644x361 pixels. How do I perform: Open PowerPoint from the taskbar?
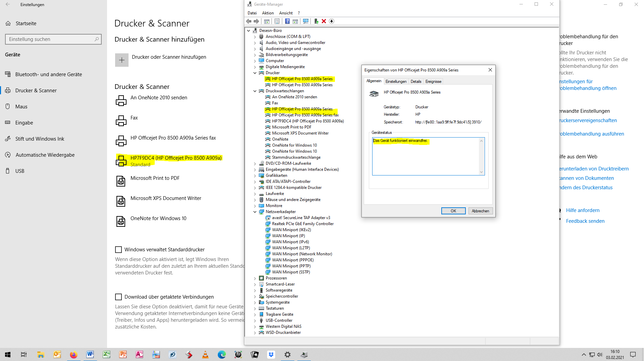123,355
